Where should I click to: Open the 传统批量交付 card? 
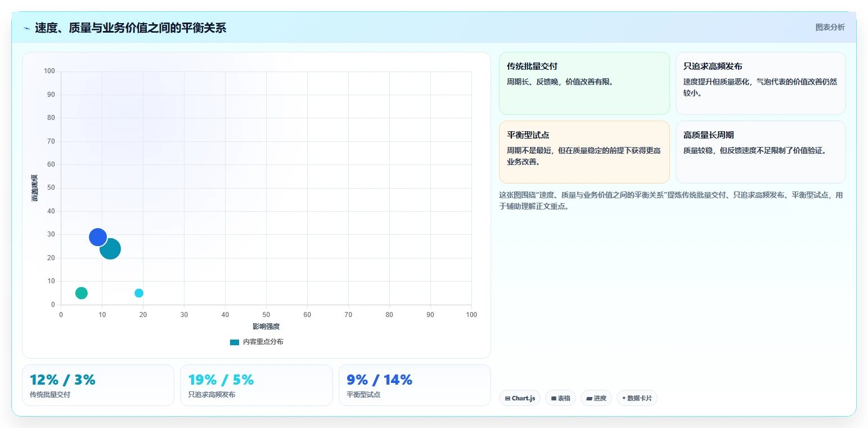[x=584, y=83]
